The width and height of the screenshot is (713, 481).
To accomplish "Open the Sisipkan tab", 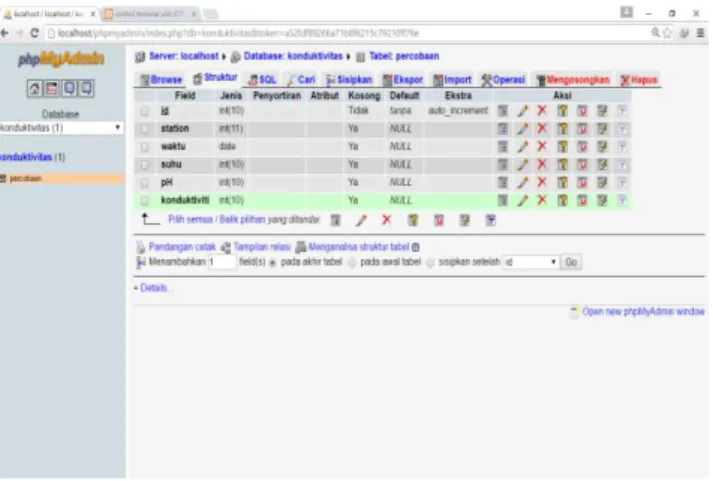I will [x=349, y=80].
